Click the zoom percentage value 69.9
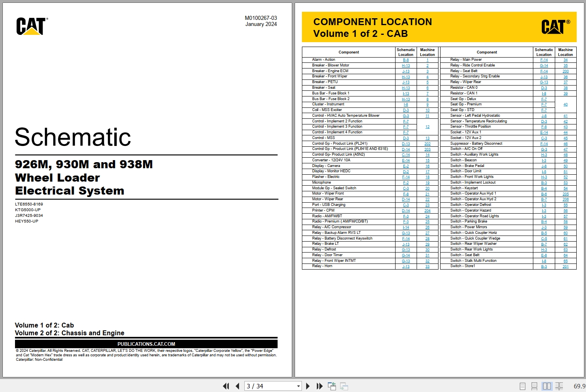586x392 pixels. (x=580, y=386)
